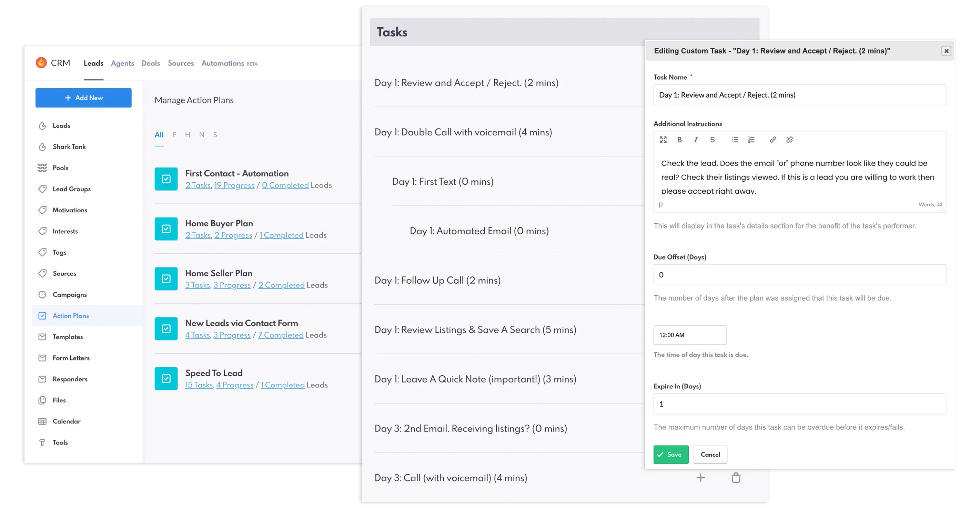
Task: Click First Contact - Automation checkbox icon
Action: click(166, 179)
